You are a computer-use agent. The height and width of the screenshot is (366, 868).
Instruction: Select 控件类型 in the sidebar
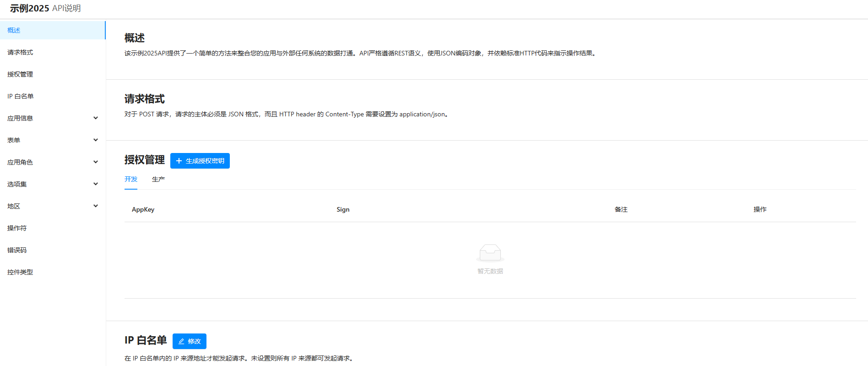[20, 272]
